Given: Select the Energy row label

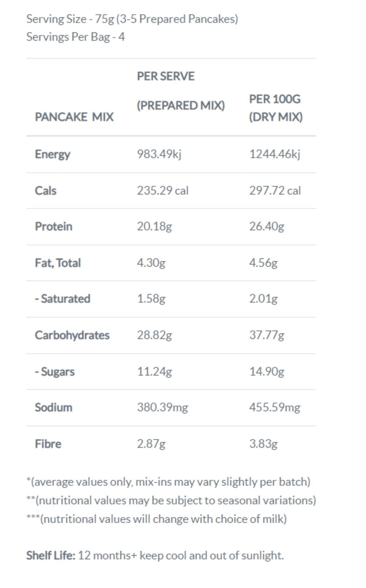Looking at the screenshot, I should pos(52,154).
